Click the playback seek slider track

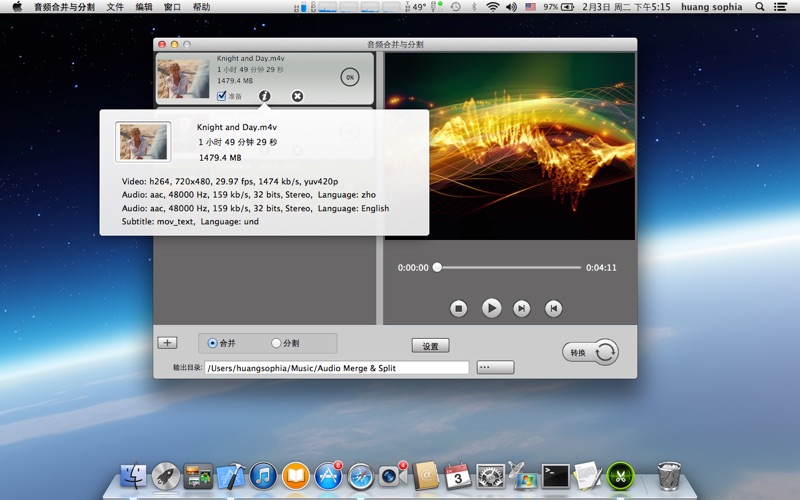pos(510,267)
